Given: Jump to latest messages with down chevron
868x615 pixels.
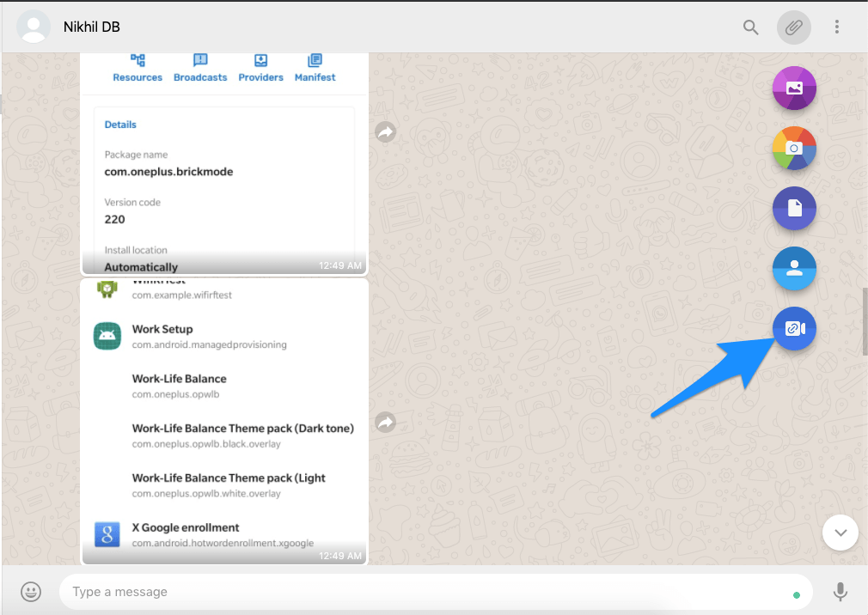Looking at the screenshot, I should pos(840,533).
